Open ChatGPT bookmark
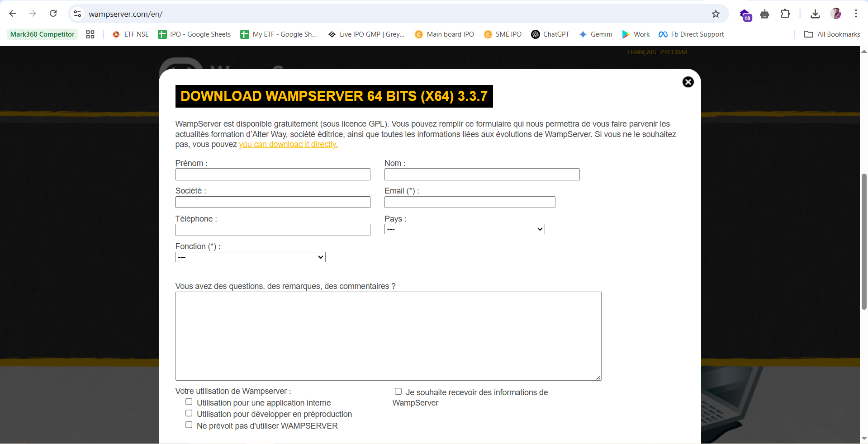Viewport: 868px width, 444px height. (550, 34)
